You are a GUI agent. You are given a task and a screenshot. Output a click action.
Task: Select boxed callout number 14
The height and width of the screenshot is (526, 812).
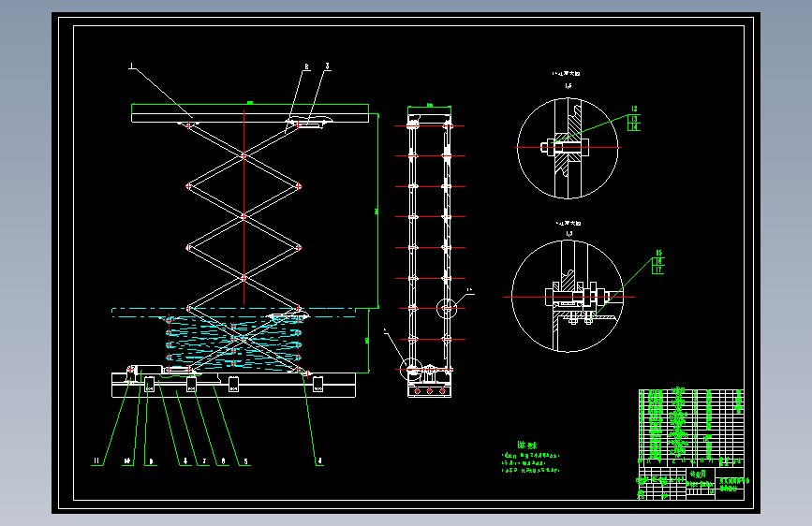(x=634, y=127)
